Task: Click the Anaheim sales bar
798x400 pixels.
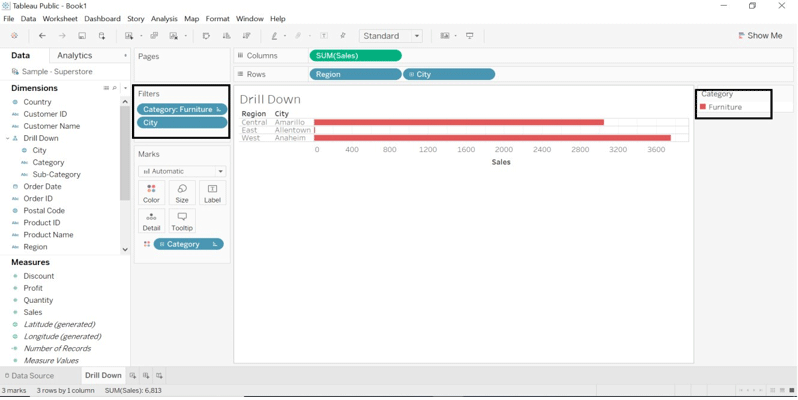Action: point(492,138)
